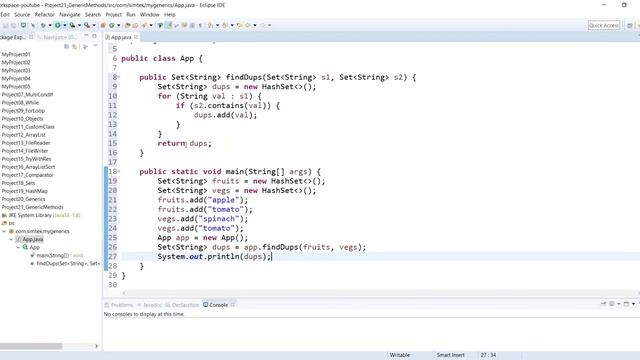Toggle Link with Editor in Package Explorer

(75, 47)
